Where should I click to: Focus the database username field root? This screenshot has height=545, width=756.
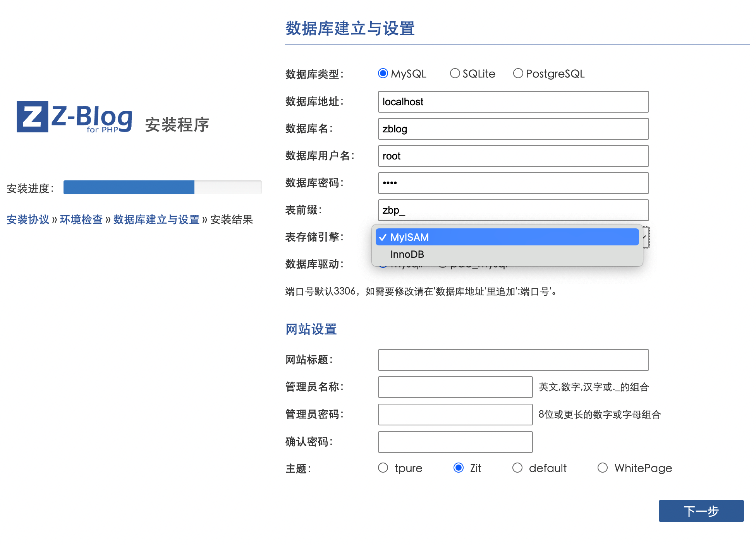[513, 156]
